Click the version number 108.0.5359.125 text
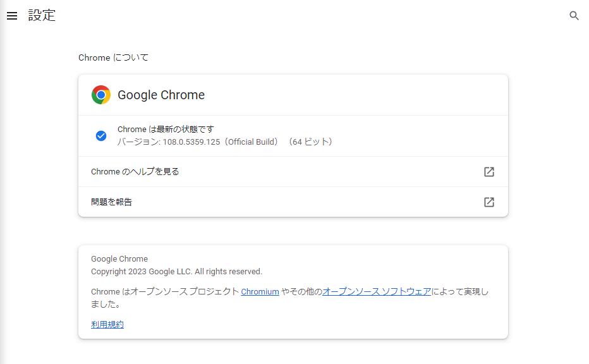This screenshot has height=364, width=589. pyautogui.click(x=191, y=142)
